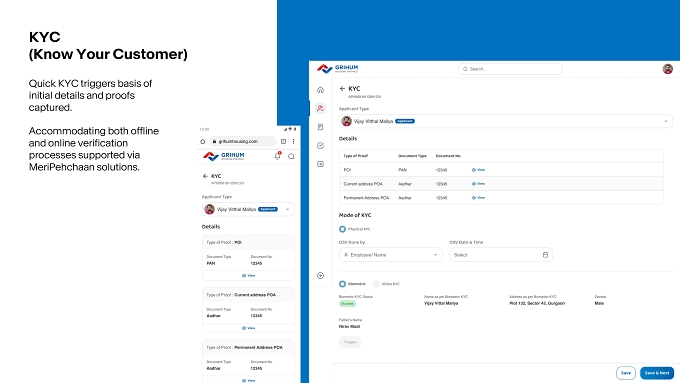Click 'Permanent Address POA' cell in desktop table
This screenshot has height=383, width=680.
366,198
